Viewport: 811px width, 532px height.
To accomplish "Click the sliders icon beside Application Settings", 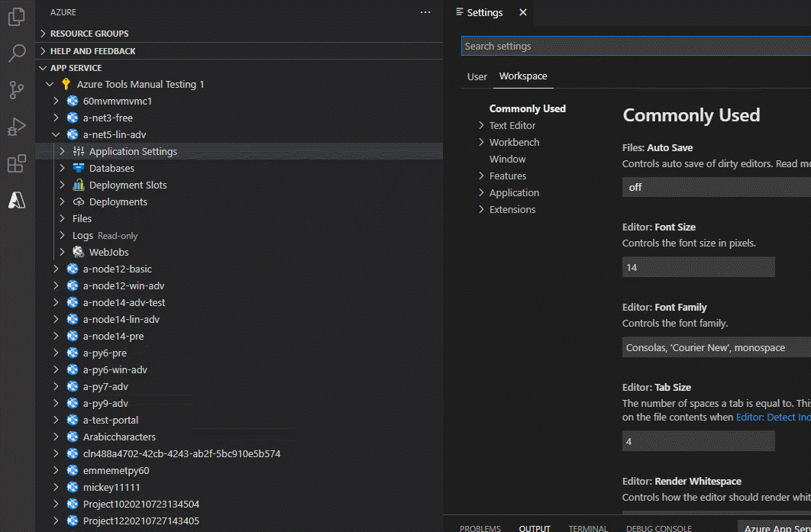I will pyautogui.click(x=79, y=151).
